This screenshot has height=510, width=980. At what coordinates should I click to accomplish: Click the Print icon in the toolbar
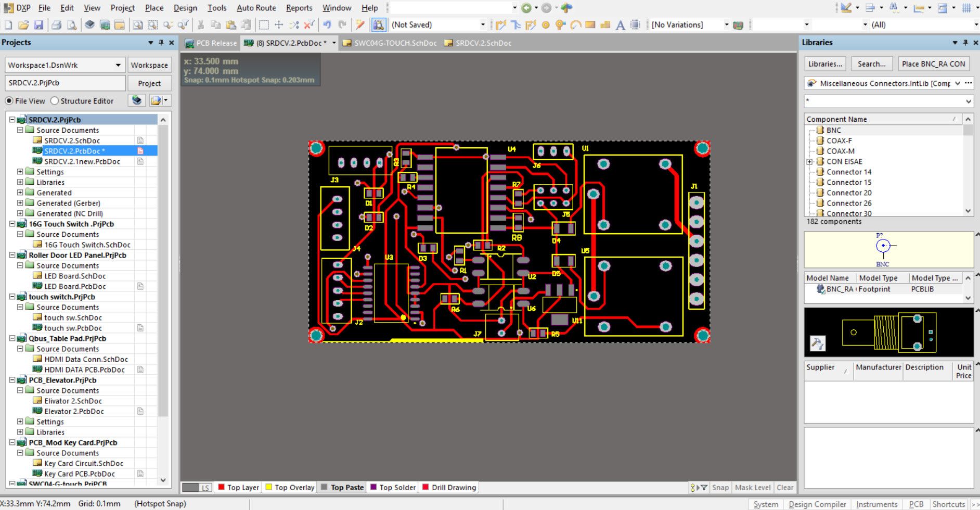(57, 25)
